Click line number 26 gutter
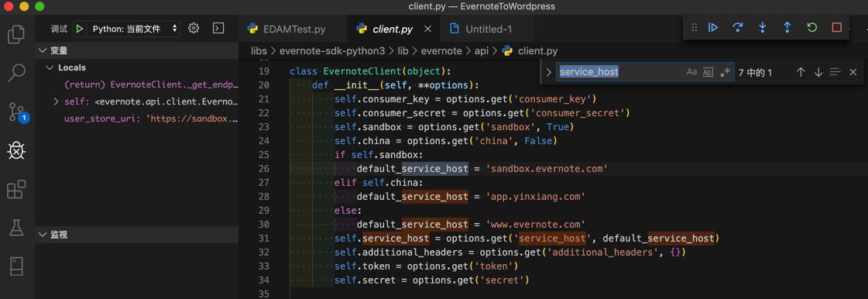The width and height of the screenshot is (868, 299). [x=263, y=168]
